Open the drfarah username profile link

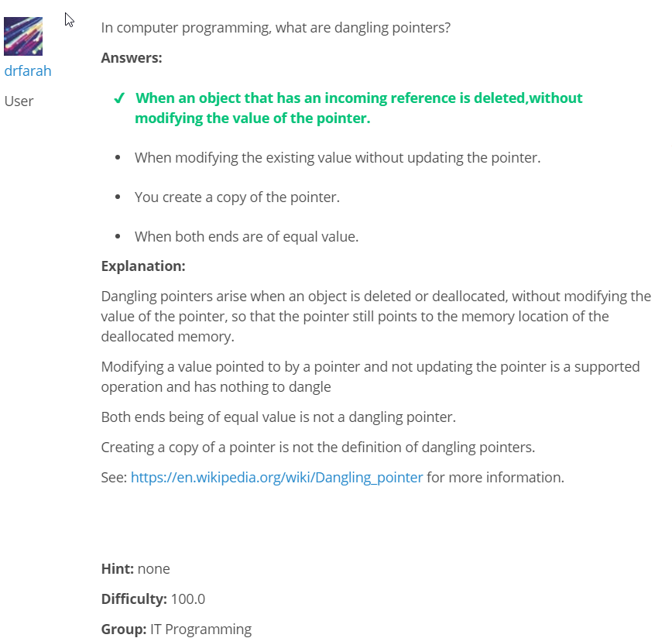(28, 70)
